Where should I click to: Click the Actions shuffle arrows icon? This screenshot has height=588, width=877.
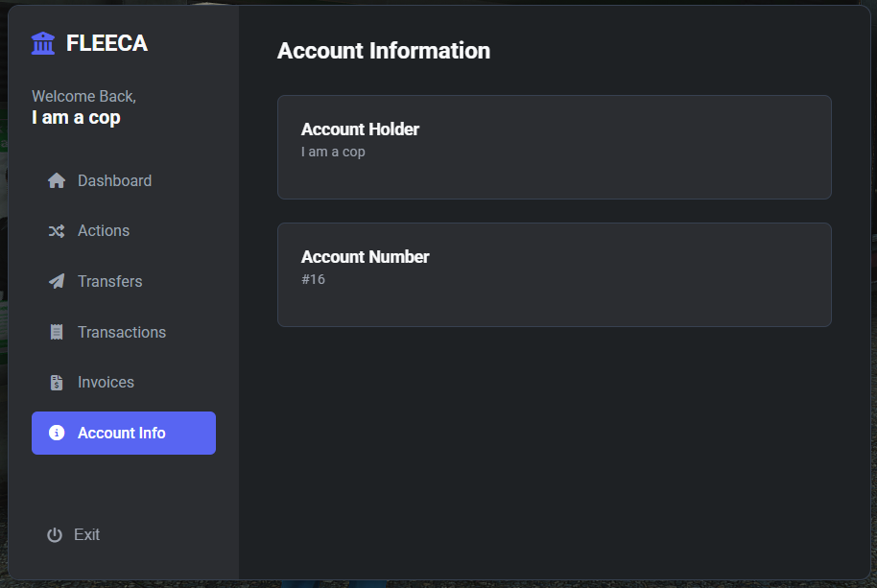[57, 231]
